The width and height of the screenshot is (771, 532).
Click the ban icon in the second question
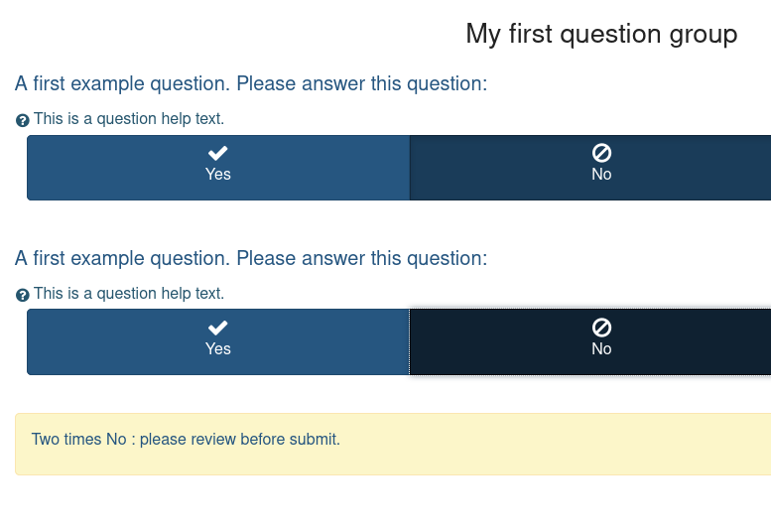tap(601, 328)
